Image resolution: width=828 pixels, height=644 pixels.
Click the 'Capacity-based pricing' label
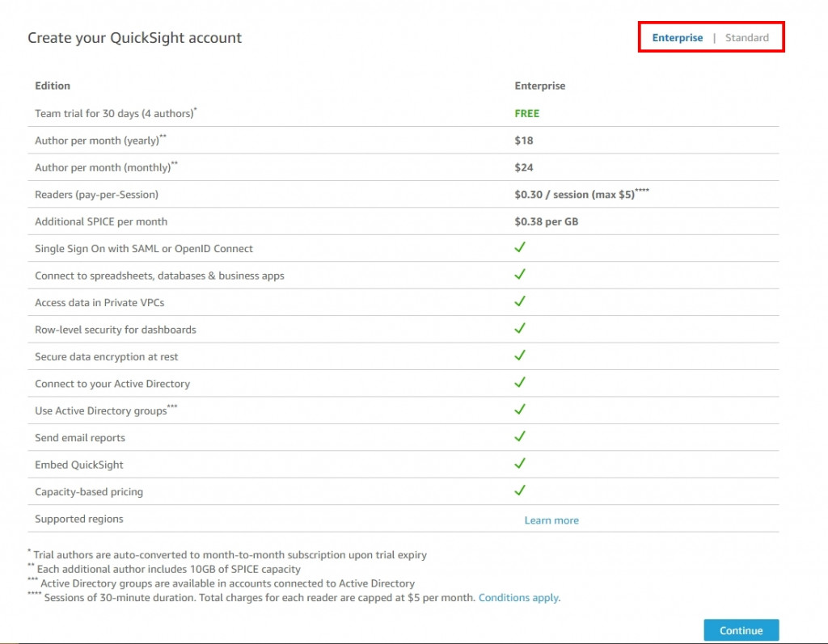click(89, 491)
